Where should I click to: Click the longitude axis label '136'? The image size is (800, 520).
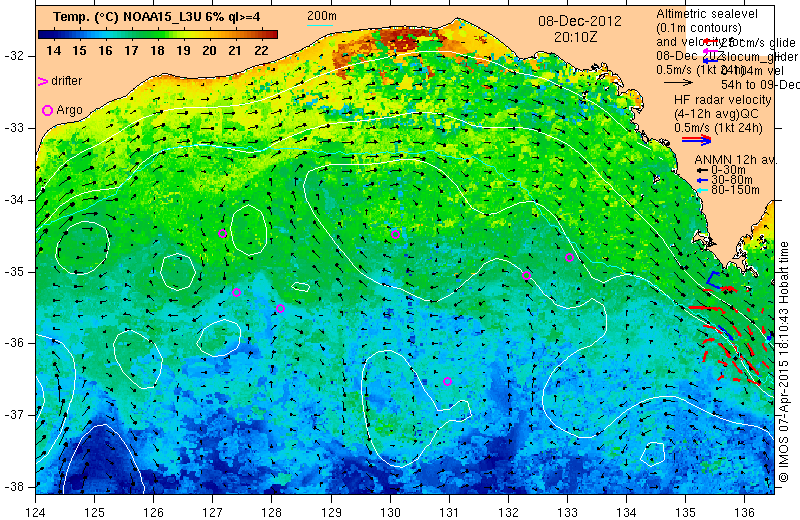pyautogui.click(x=744, y=511)
